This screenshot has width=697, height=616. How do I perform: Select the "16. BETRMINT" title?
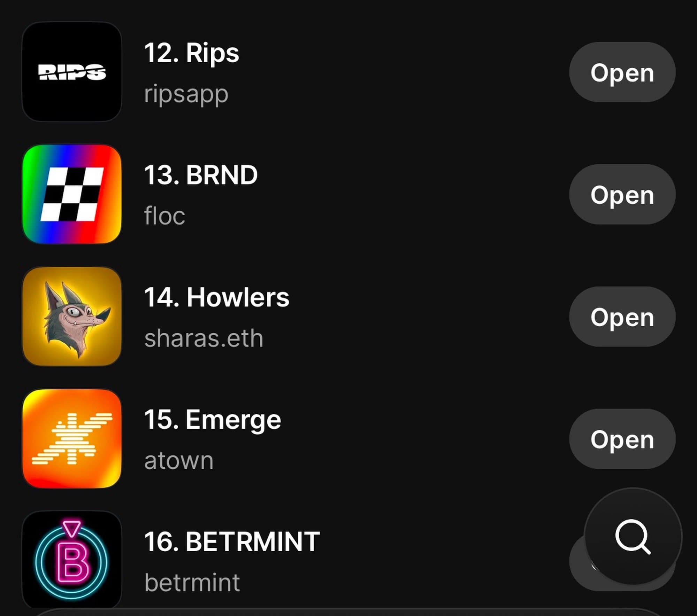click(x=232, y=542)
